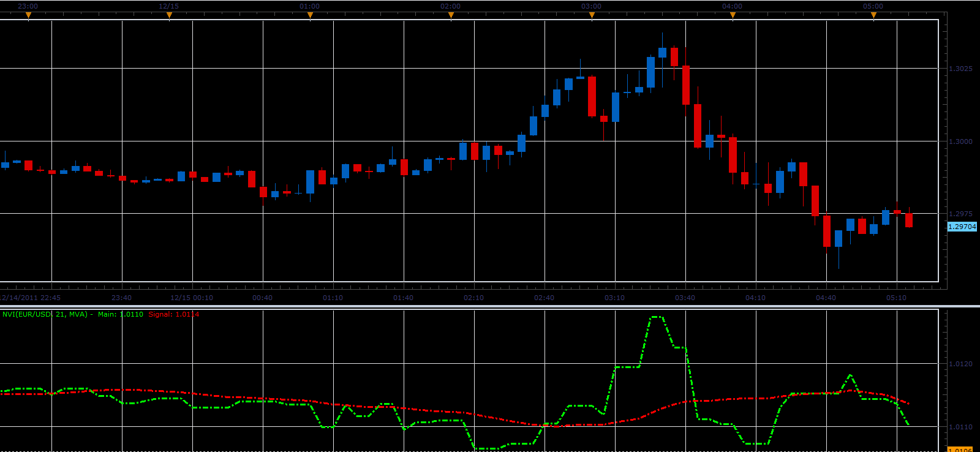Select the orange marker under 01:00

click(x=310, y=16)
